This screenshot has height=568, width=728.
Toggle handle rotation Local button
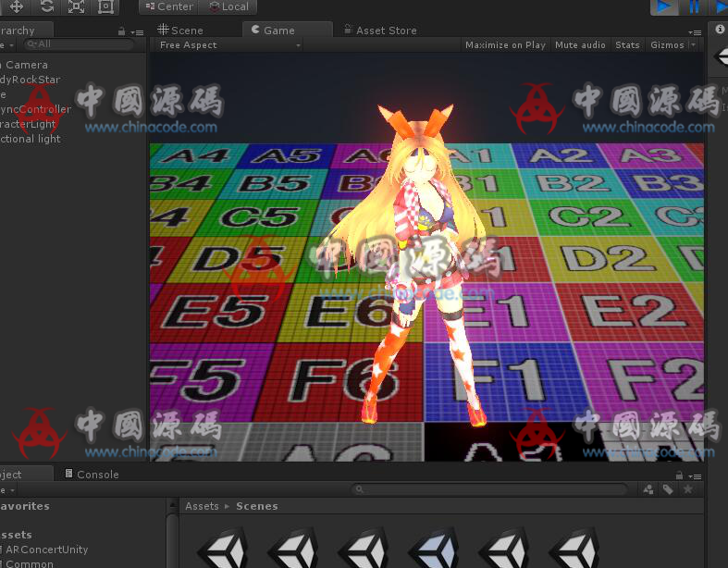click(x=228, y=6)
